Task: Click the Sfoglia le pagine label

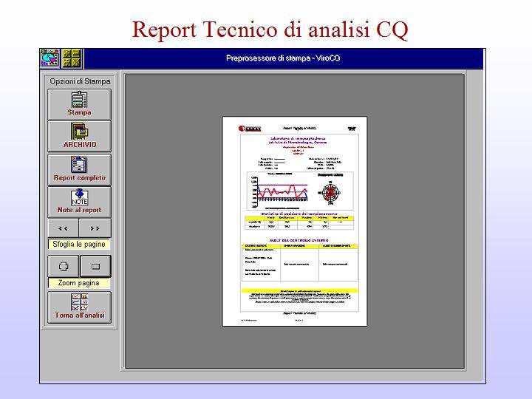Action: click(x=79, y=245)
